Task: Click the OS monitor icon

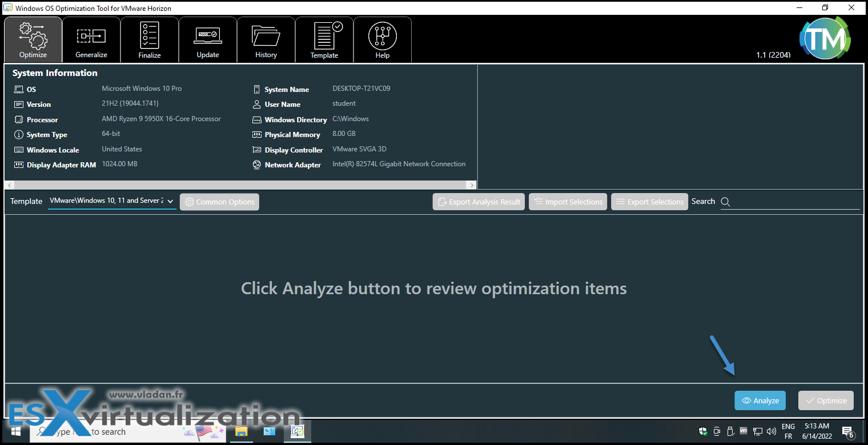Action: 18,90
